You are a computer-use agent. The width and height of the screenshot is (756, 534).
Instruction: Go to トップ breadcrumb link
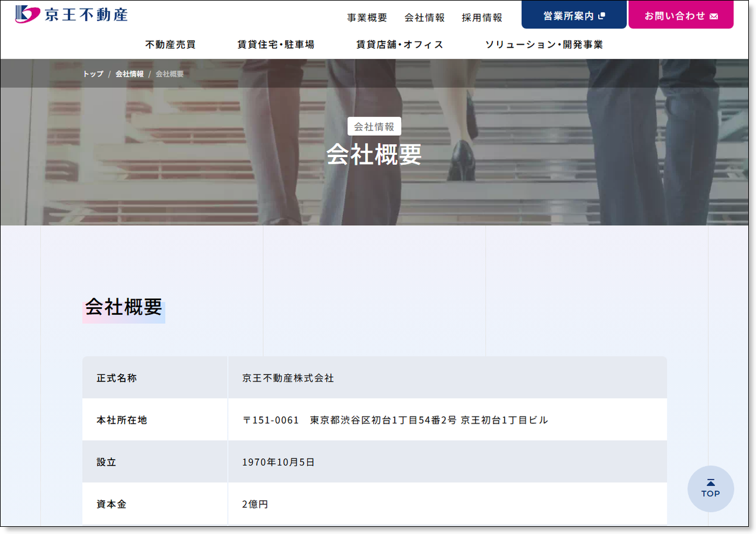(93, 74)
